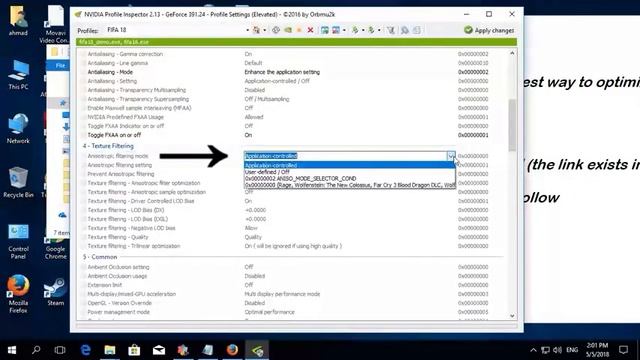This screenshot has width=640, height=360.
Task: Click Multi display performance mode value
Action: [282, 294]
